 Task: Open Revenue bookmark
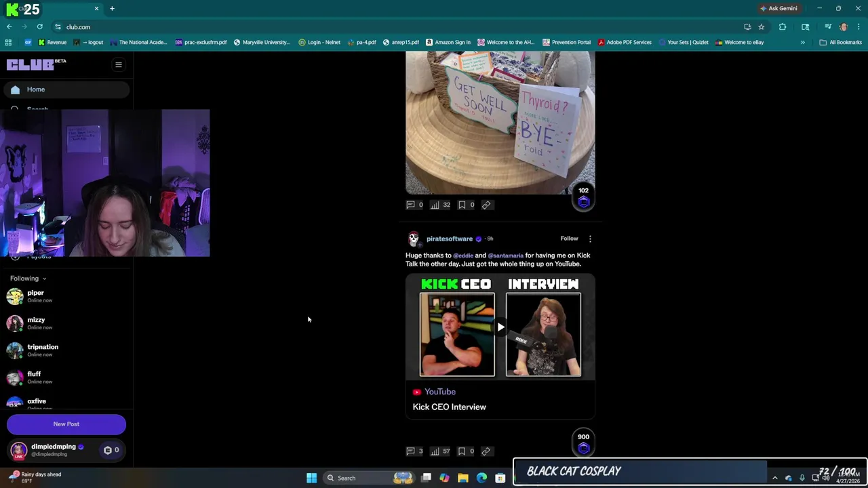click(x=52, y=42)
